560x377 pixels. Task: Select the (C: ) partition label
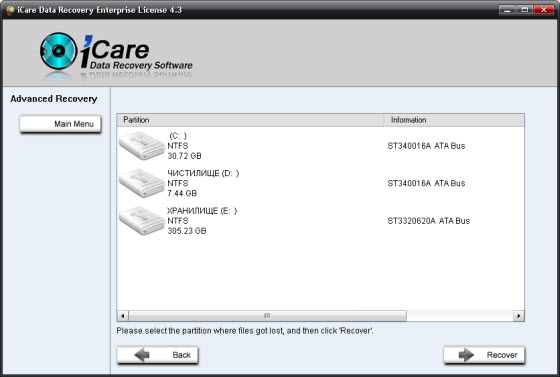coord(178,136)
